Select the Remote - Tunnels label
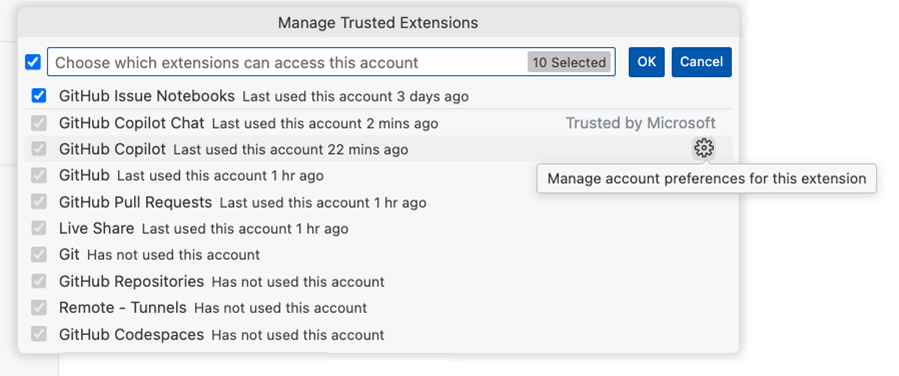Viewport: 899px width, 376px height. [123, 308]
